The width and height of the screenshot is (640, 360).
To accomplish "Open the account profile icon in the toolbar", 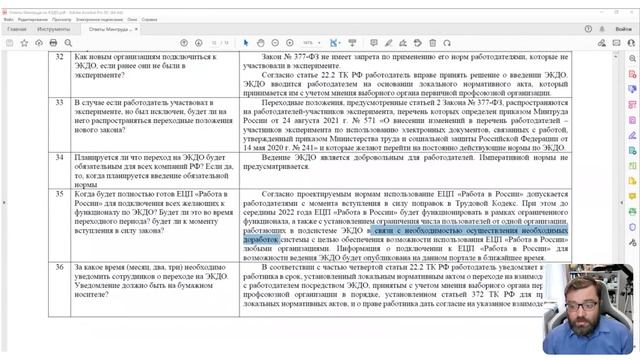I will 631,43.
